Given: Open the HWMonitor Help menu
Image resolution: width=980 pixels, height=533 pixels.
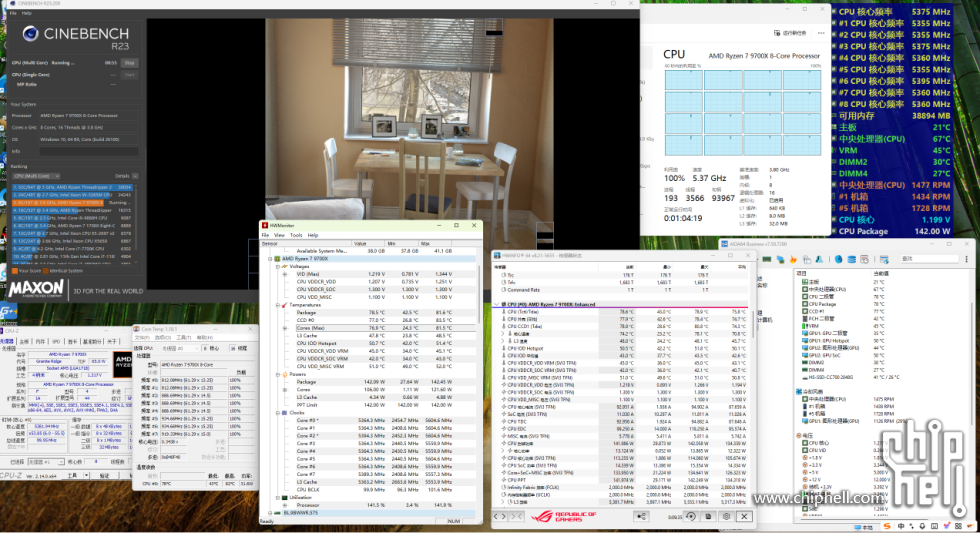Looking at the screenshot, I should click(x=312, y=236).
